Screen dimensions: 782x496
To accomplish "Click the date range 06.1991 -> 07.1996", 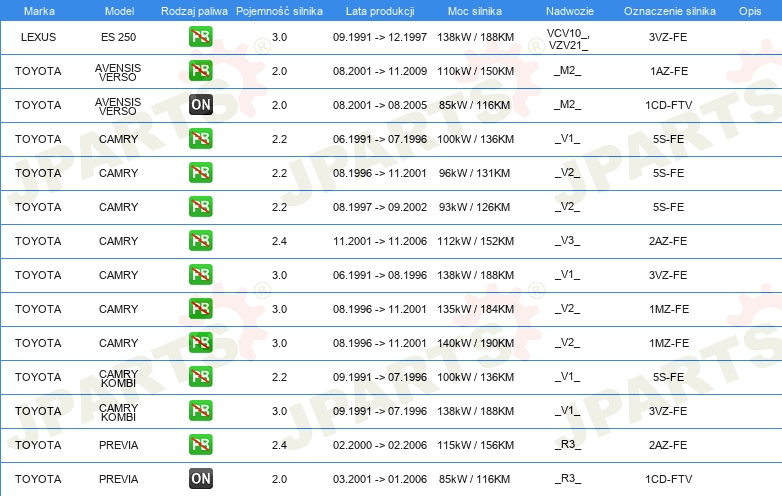I will (x=380, y=139).
